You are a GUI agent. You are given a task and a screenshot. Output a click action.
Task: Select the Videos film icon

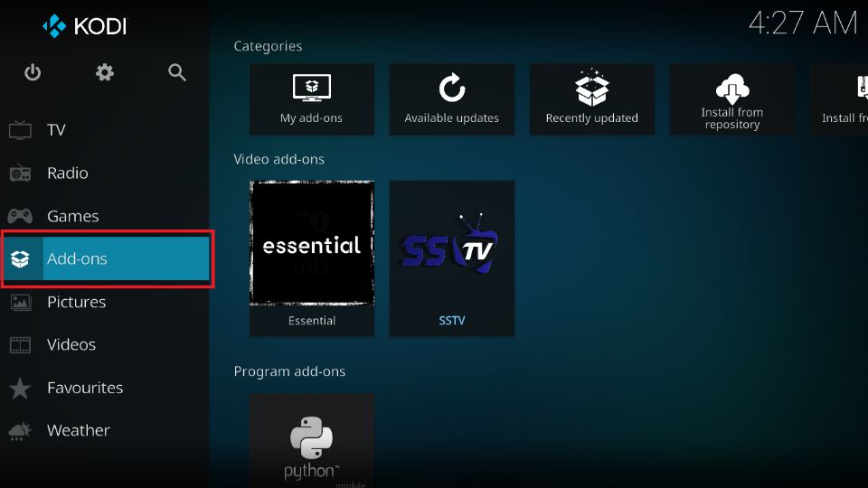pos(20,344)
